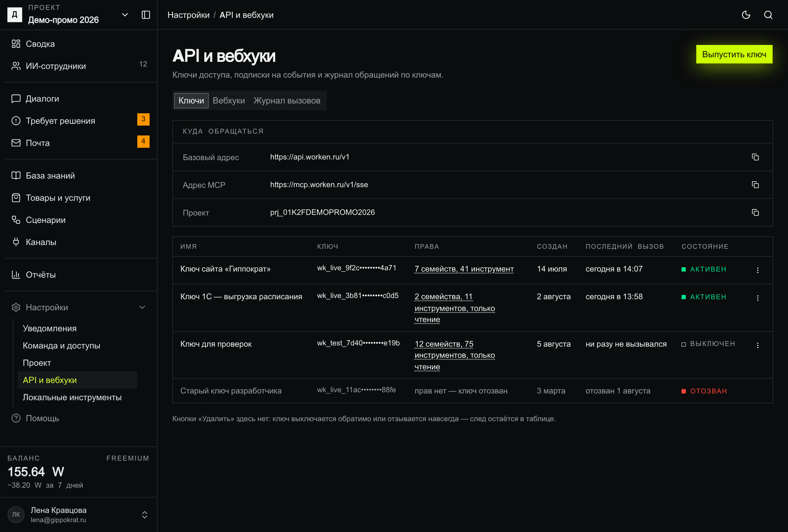This screenshot has height=532, width=788.
Task: Select key value wk_live_9f2c••••4a71
Action: 357,268
